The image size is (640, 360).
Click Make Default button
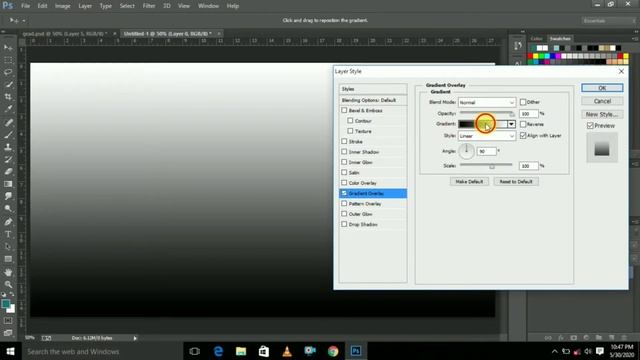pyautogui.click(x=469, y=182)
